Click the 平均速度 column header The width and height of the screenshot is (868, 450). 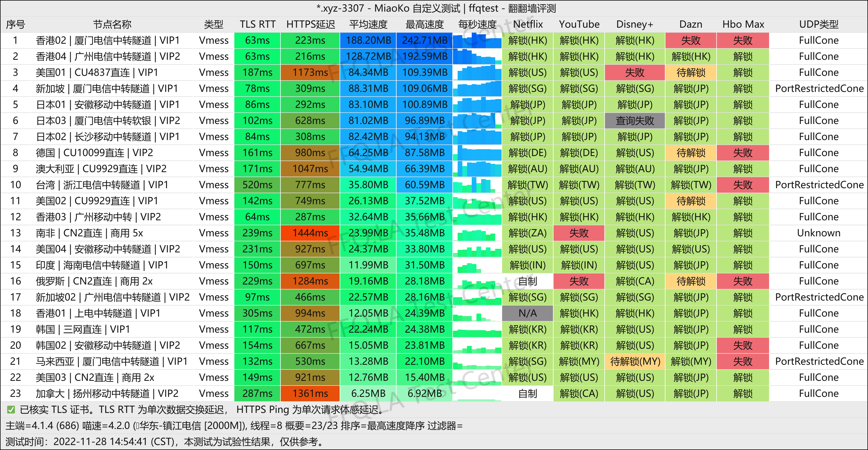[368, 24]
